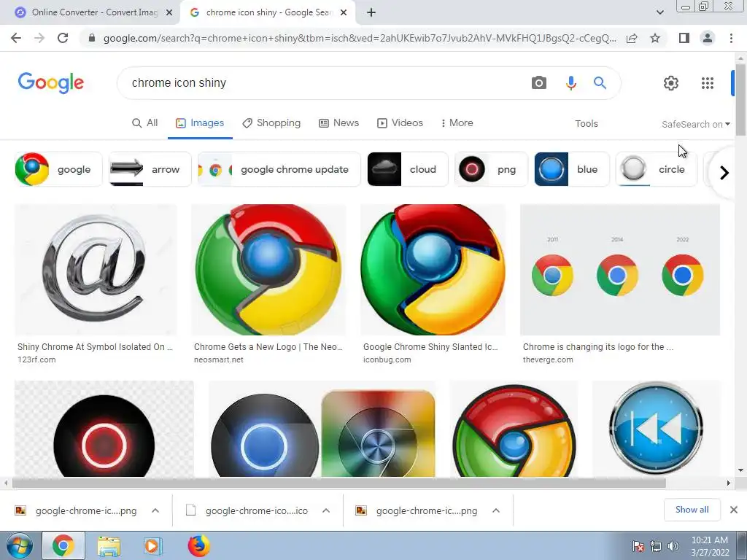
Task: Open the volume speaker tray icon
Action: point(673,546)
